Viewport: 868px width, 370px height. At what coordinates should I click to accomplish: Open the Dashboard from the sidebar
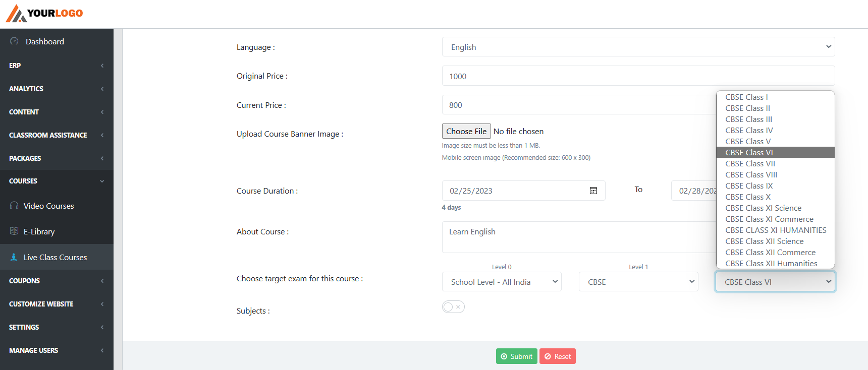coord(44,41)
